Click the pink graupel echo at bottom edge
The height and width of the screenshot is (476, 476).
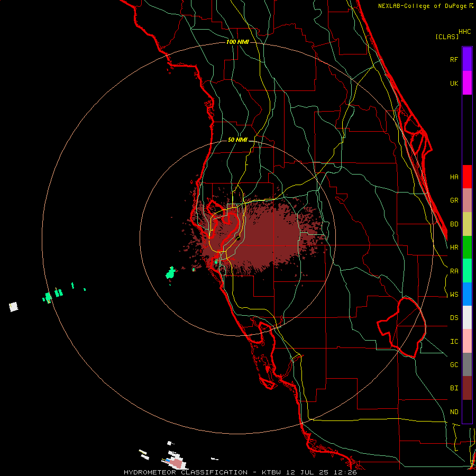pyautogui.click(x=176, y=463)
